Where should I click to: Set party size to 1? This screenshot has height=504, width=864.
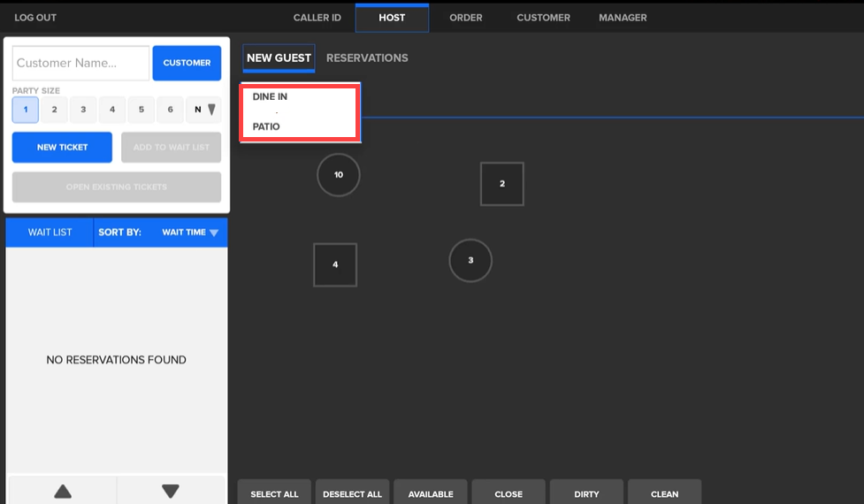pos(26,110)
